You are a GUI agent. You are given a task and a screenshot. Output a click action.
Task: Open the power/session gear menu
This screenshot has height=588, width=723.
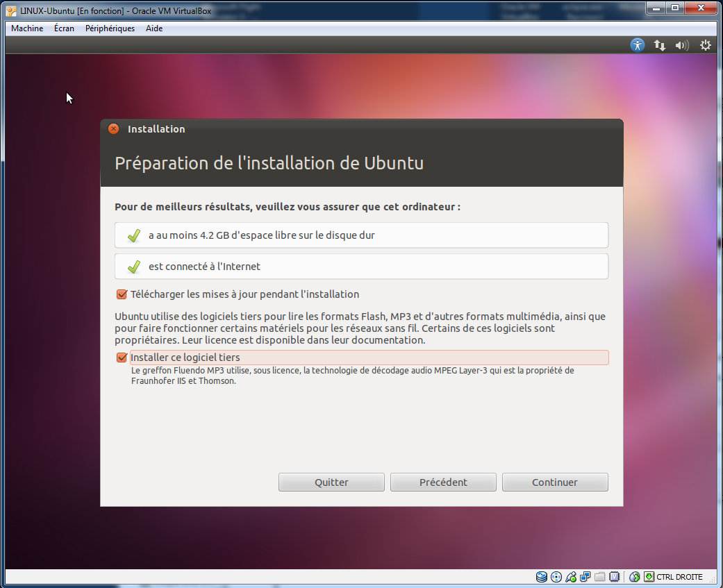(x=706, y=45)
